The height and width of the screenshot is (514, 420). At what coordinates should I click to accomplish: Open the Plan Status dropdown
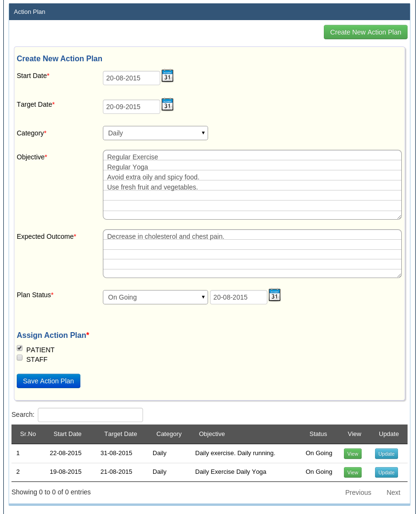tap(155, 297)
